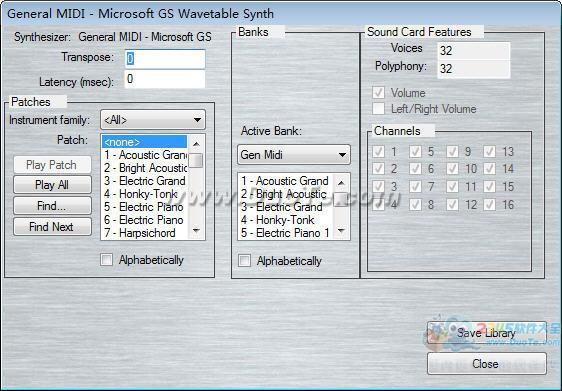Select 4 - Honky-Tonk in Banks list
Screen dimensions: 562x391
tap(286, 220)
